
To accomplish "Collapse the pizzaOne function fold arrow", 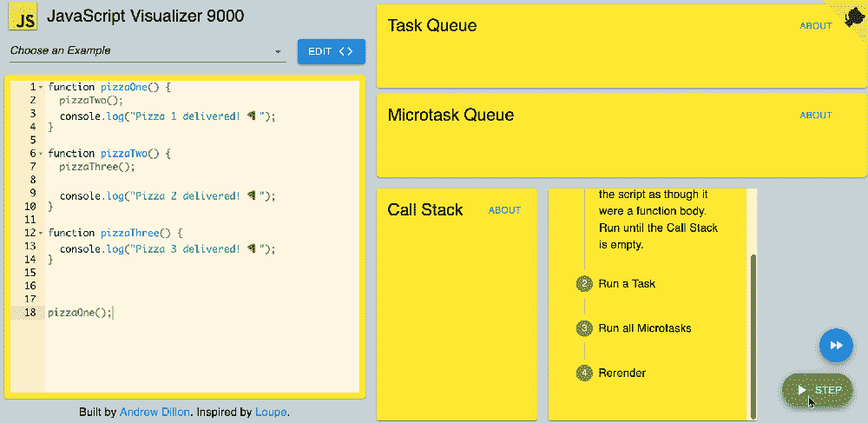I will 41,88.
